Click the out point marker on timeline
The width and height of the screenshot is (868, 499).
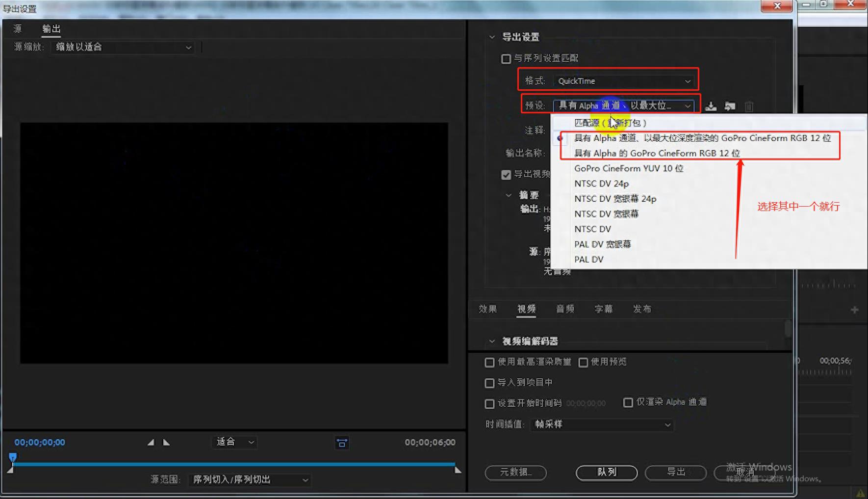click(x=458, y=470)
